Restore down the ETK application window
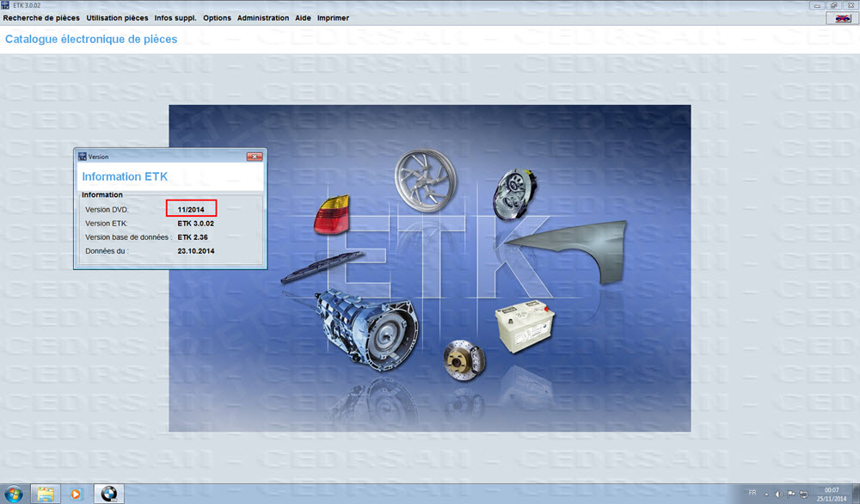This screenshot has height=504, width=860. (833, 5)
